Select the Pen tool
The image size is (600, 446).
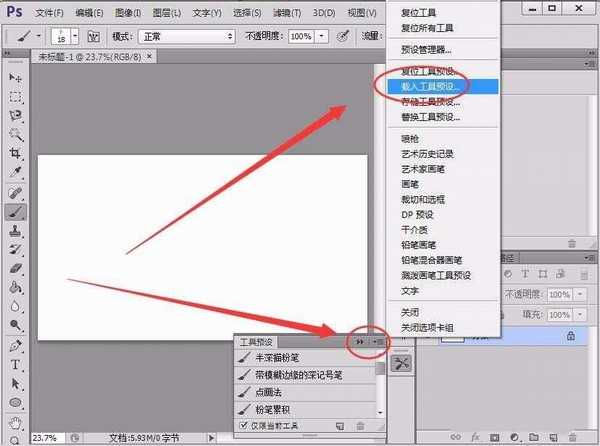pyautogui.click(x=16, y=345)
